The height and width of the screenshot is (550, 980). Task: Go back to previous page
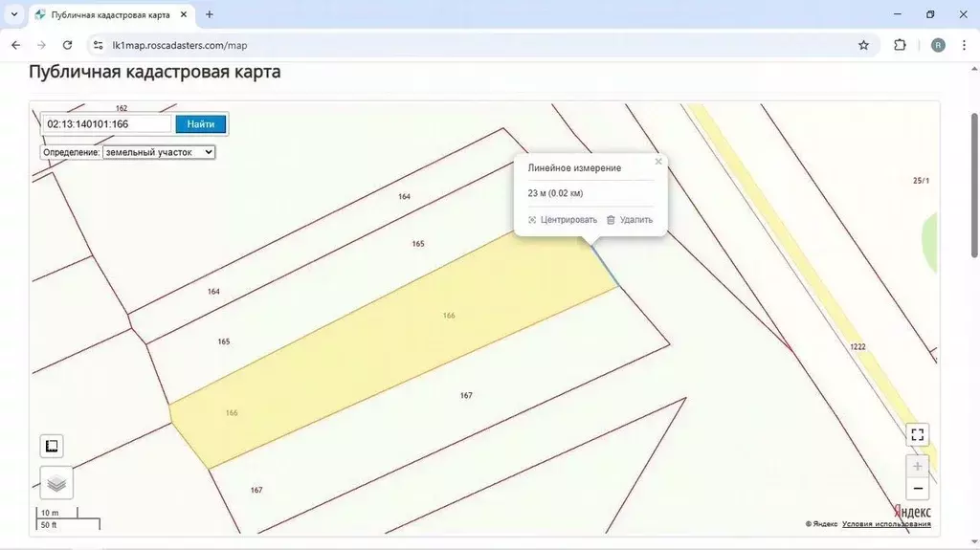(x=15, y=45)
